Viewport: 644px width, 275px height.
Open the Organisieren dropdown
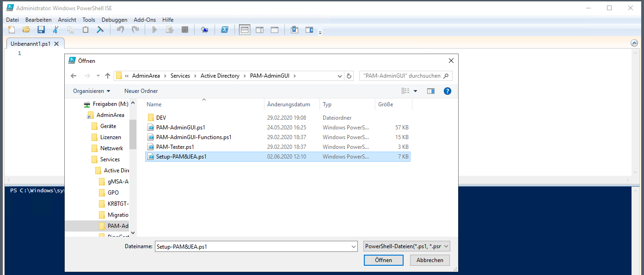pos(92,91)
